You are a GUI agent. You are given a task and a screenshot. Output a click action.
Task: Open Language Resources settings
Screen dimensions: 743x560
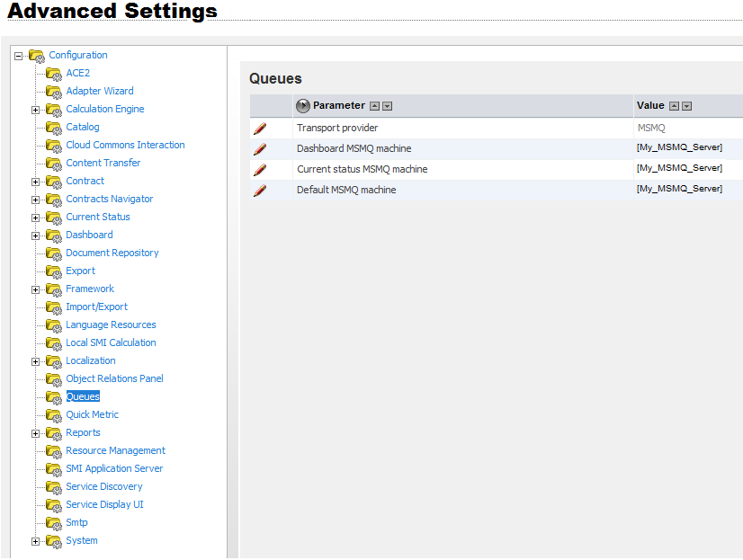(111, 324)
